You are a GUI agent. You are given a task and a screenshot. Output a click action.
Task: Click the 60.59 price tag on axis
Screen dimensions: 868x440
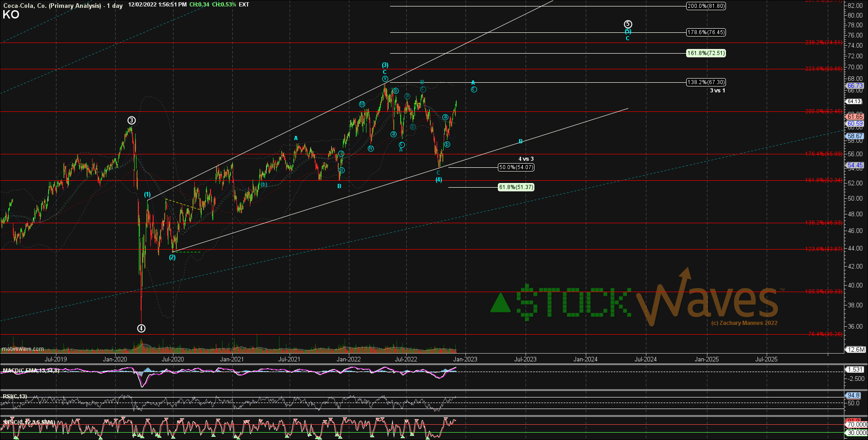point(855,124)
